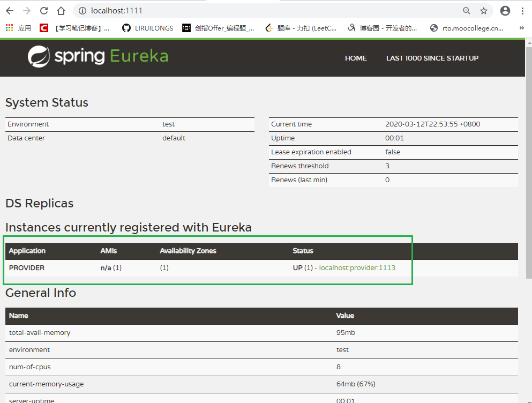This screenshot has width=532, height=403.
Task: Open the localhost:provider:1113 instance link
Action: 357,268
